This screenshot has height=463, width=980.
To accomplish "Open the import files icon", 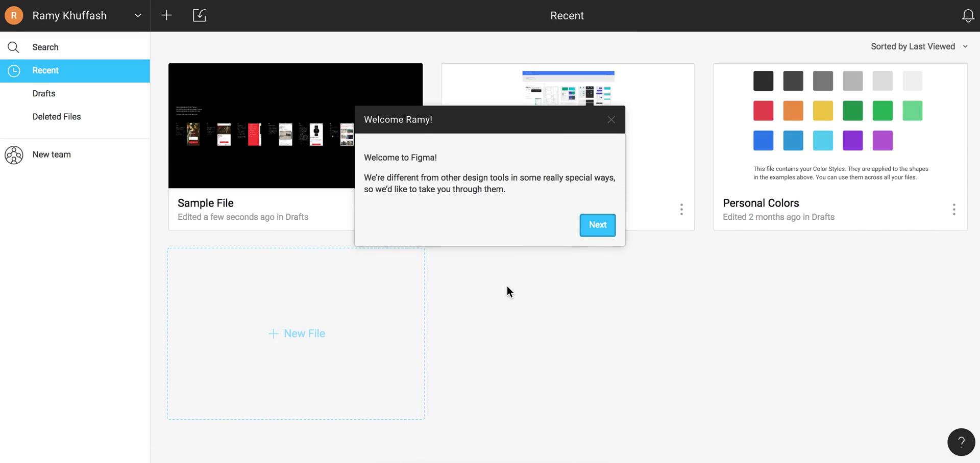I will (199, 15).
